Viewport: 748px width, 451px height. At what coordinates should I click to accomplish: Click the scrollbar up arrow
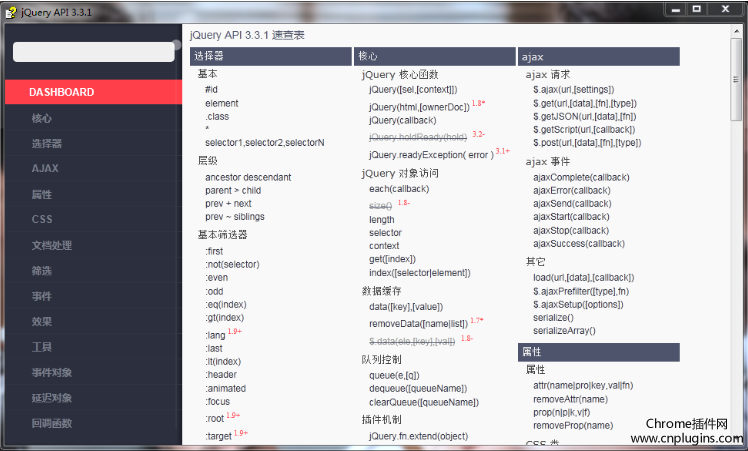pyautogui.click(x=736, y=31)
